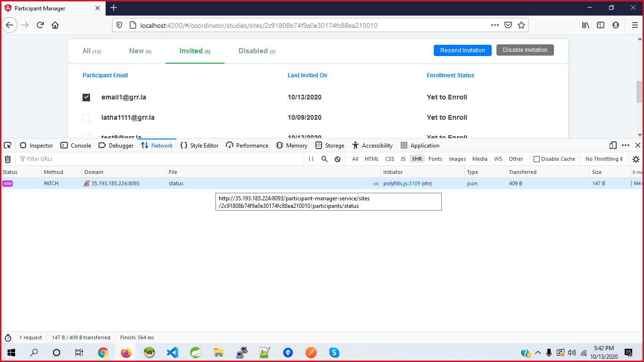Clear all network requests with trash icon
644x362 pixels.
pyautogui.click(x=7, y=159)
